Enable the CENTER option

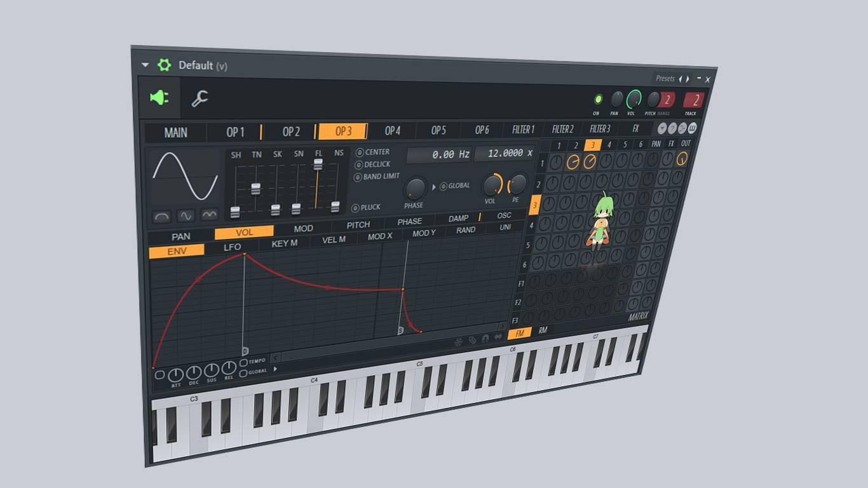coord(374,152)
